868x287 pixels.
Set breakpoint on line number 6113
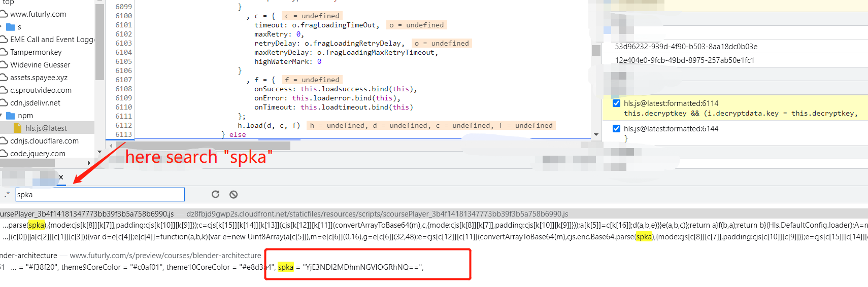[x=123, y=134]
